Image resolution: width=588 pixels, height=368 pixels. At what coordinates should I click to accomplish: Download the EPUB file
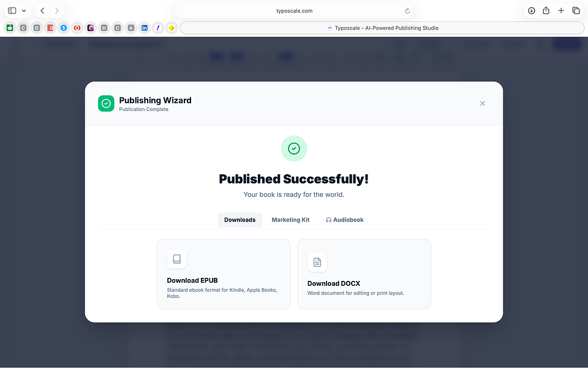224,274
